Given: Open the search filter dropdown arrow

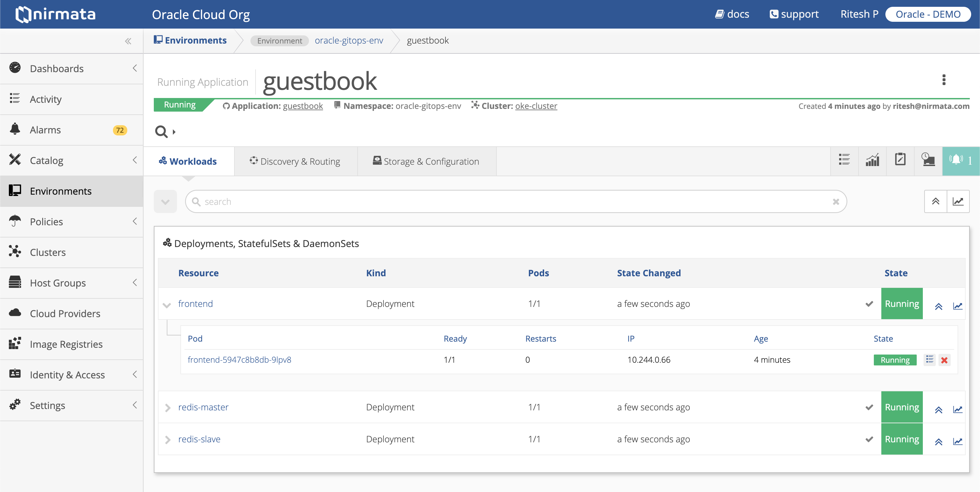Looking at the screenshot, I should (165, 201).
